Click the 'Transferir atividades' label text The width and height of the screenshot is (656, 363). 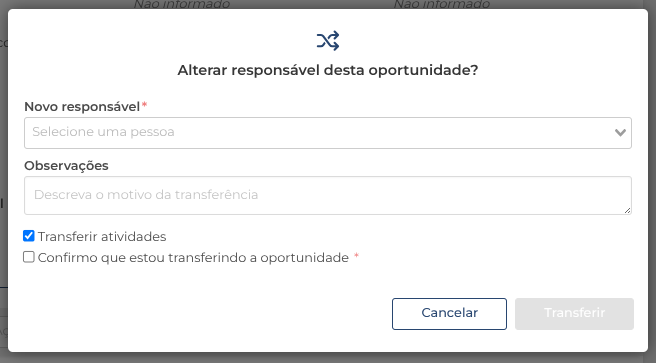(x=102, y=237)
